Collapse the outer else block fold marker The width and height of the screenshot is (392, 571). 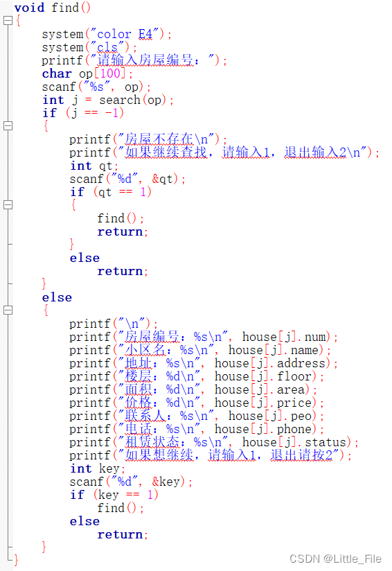[x=8, y=310]
